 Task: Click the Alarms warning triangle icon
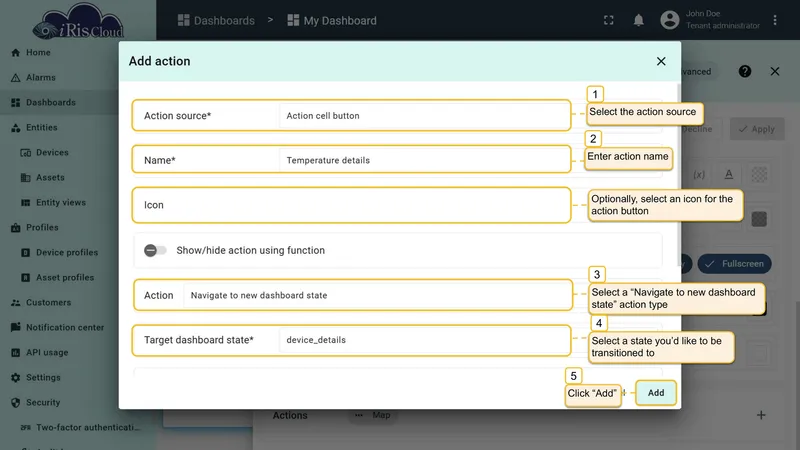(15, 78)
